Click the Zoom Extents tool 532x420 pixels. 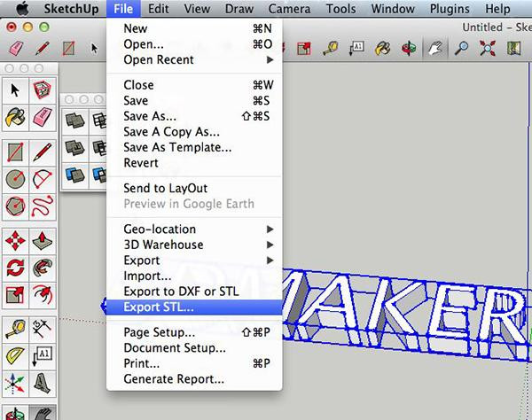488,48
